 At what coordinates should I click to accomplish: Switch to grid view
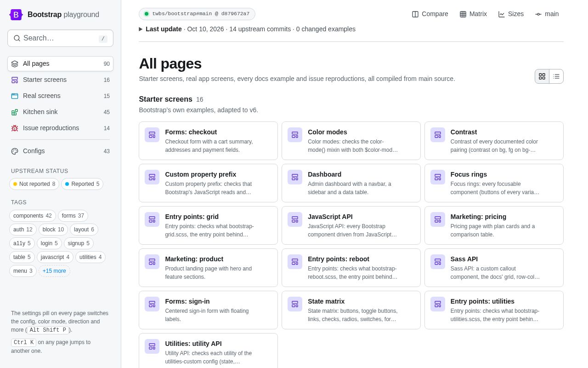[x=542, y=76]
